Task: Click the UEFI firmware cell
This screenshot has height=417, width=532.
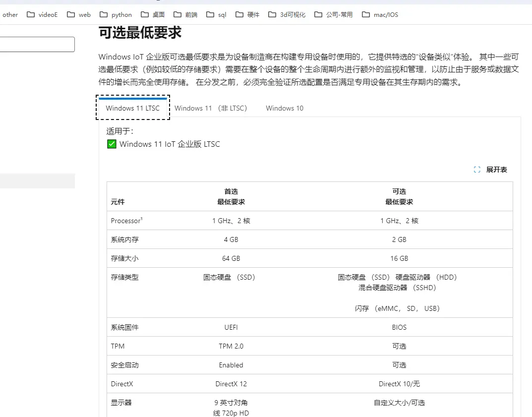Action: [231, 327]
